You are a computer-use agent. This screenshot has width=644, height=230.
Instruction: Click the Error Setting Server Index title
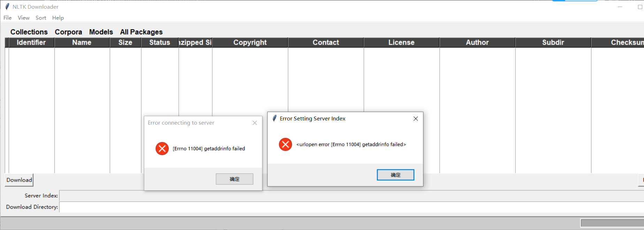[313, 119]
